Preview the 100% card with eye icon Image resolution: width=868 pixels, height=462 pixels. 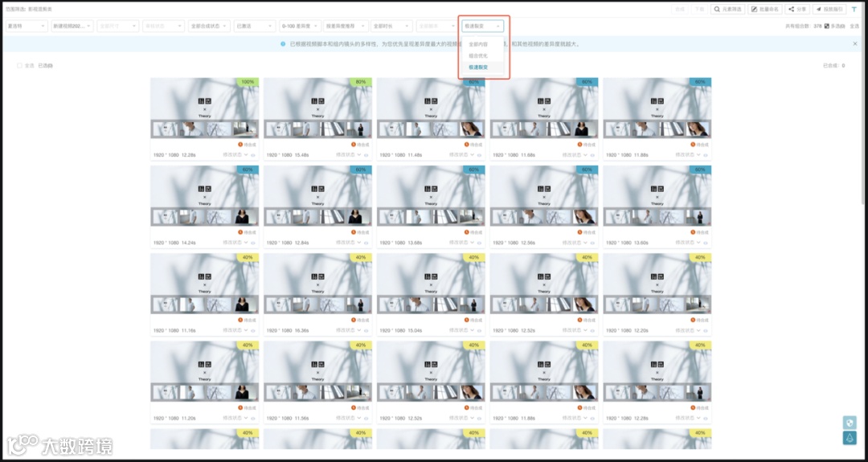click(x=253, y=156)
